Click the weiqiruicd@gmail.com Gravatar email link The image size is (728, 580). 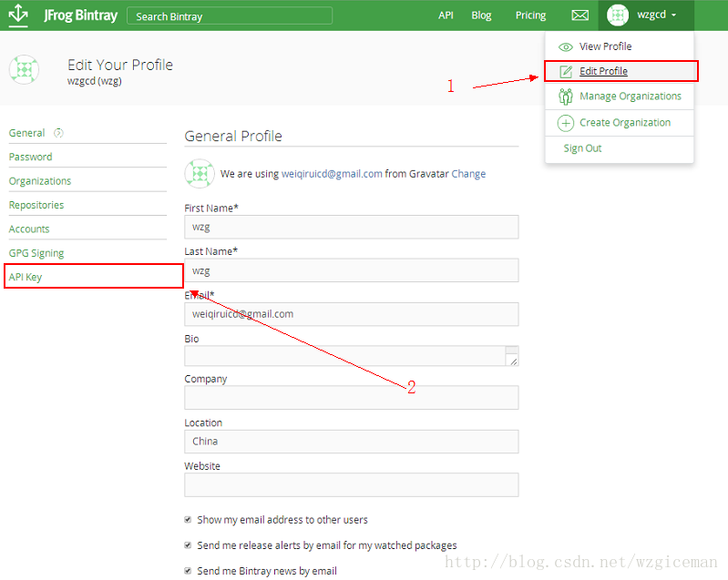[x=332, y=174]
